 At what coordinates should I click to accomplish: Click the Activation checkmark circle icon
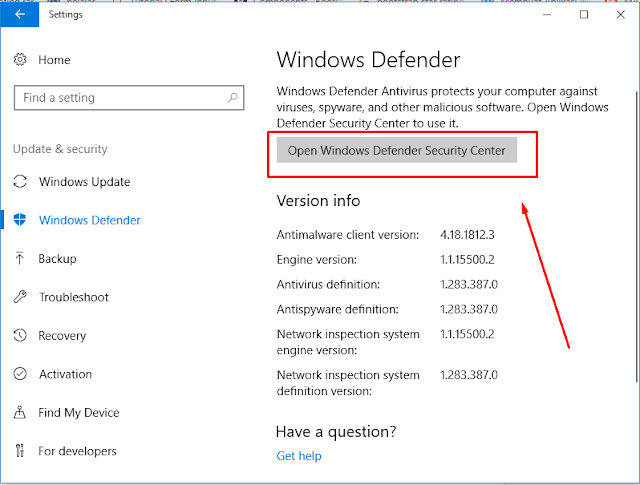tap(20, 374)
